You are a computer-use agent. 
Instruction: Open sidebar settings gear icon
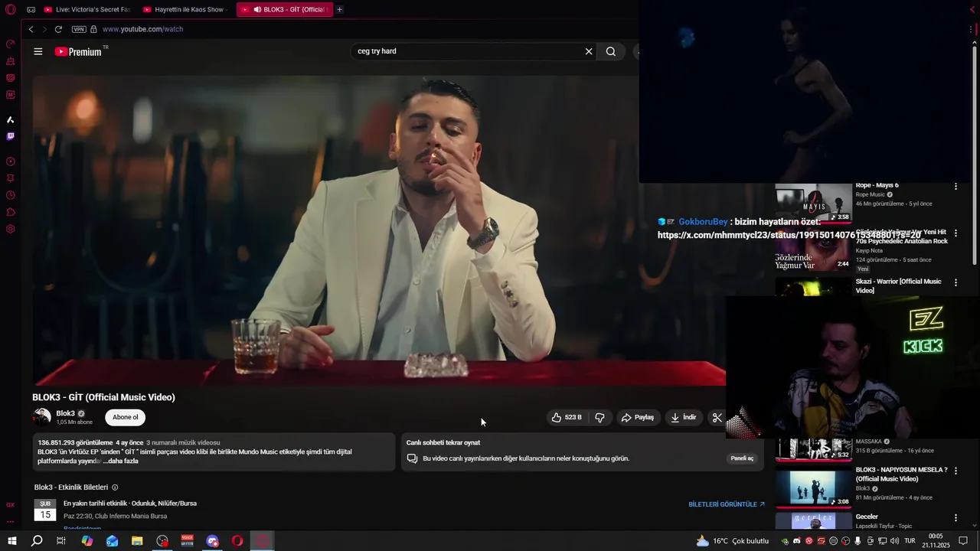11,229
